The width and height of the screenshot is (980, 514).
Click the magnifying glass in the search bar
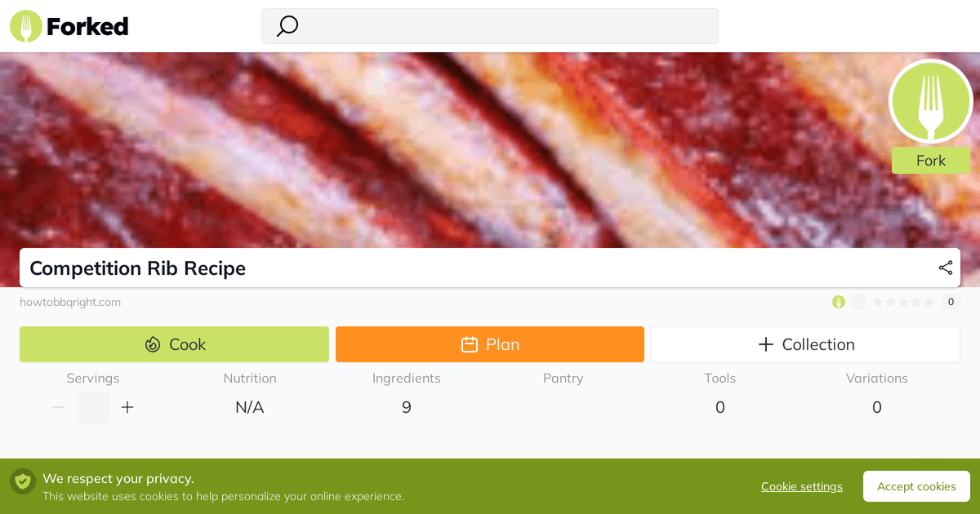286,25
